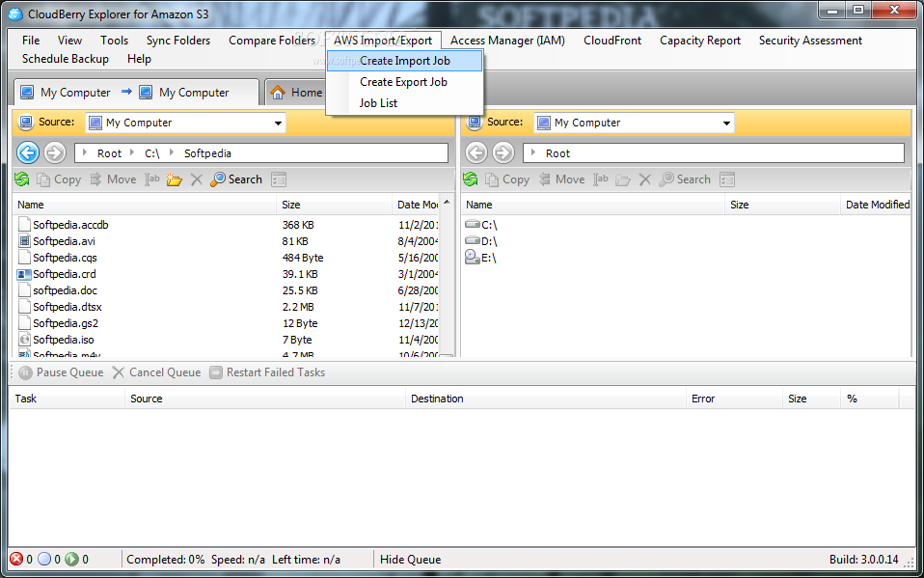Click the red failed tasks status icon

pyautogui.click(x=16, y=559)
